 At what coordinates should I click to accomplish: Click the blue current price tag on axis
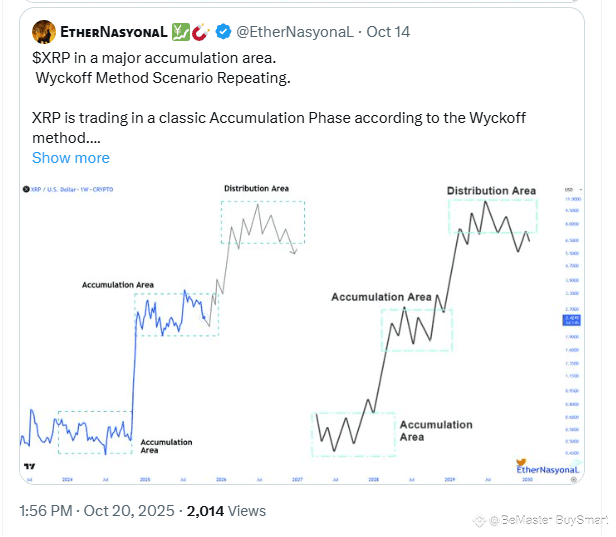click(x=572, y=320)
